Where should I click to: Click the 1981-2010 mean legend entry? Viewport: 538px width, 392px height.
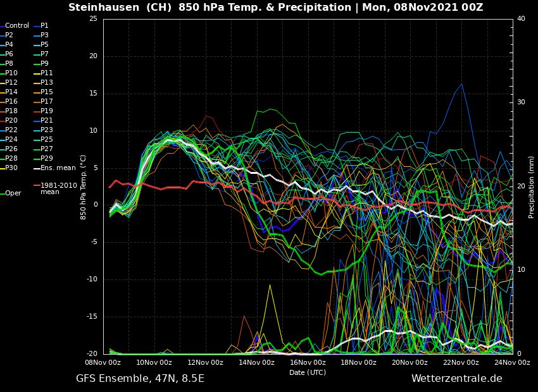coord(58,188)
